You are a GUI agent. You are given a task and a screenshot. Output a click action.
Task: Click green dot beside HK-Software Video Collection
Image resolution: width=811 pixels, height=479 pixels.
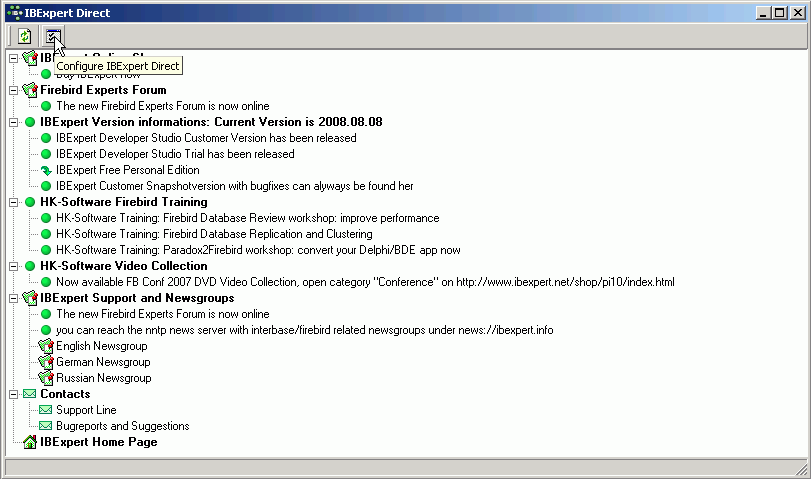tap(30, 266)
